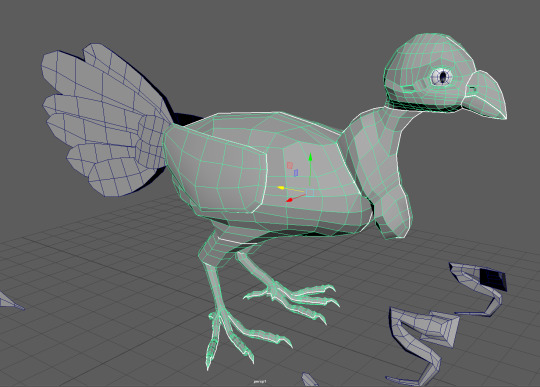Select the bird's eye mesh
The height and width of the screenshot is (387, 540).
tap(441, 76)
